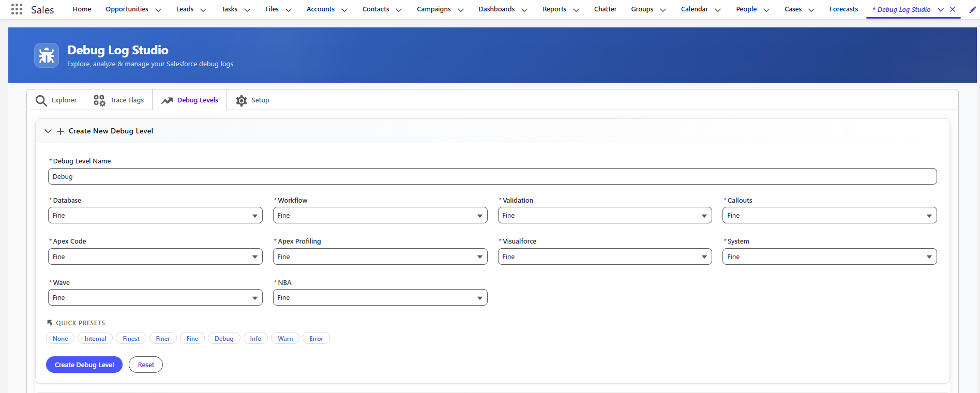This screenshot has width=980, height=393.
Task: Close the Debug Log Studio nav tab
Action: pyautogui.click(x=953, y=9)
